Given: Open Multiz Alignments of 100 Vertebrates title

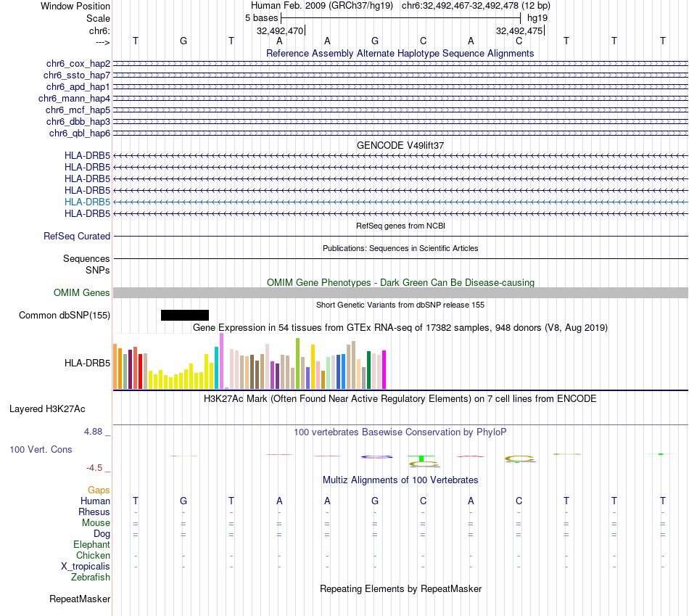Looking at the screenshot, I should (x=400, y=480).
